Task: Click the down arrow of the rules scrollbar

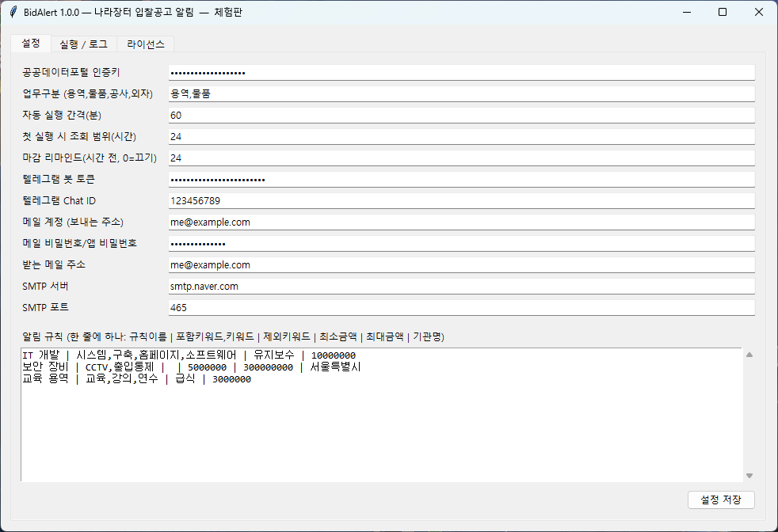Action: pyautogui.click(x=749, y=476)
